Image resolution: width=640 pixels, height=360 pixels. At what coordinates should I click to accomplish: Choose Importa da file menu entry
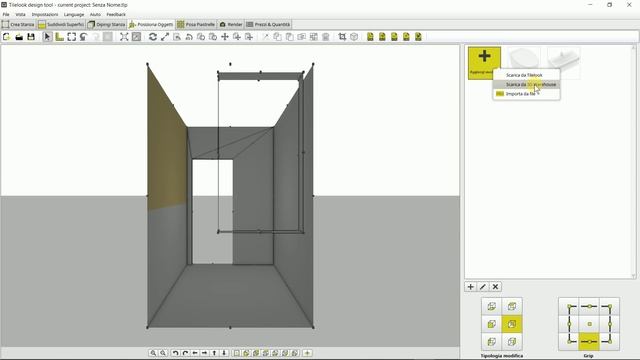pyautogui.click(x=527, y=94)
